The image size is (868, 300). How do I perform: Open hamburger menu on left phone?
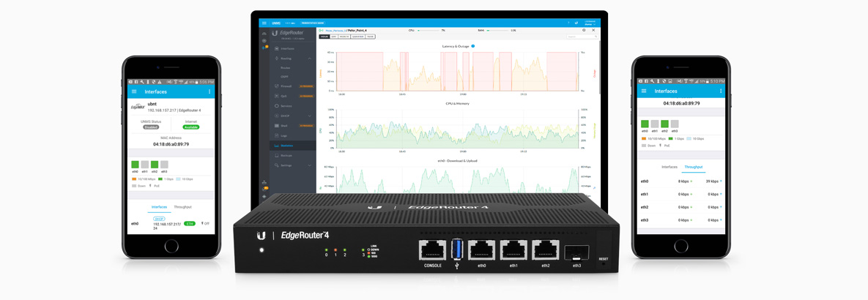pos(134,91)
